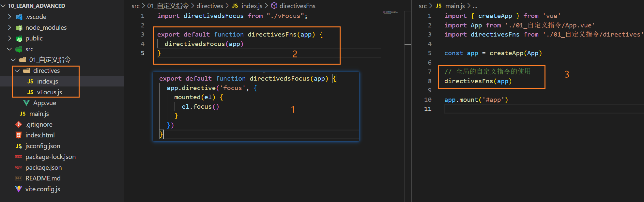Collapse the src folder chevron
This screenshot has height=202, width=644.
pos(9,49)
